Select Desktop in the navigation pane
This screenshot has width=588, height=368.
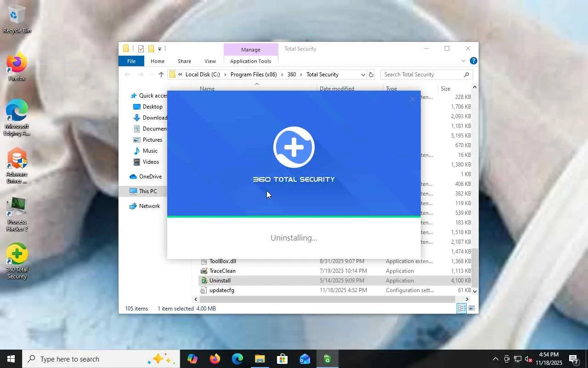[153, 107]
